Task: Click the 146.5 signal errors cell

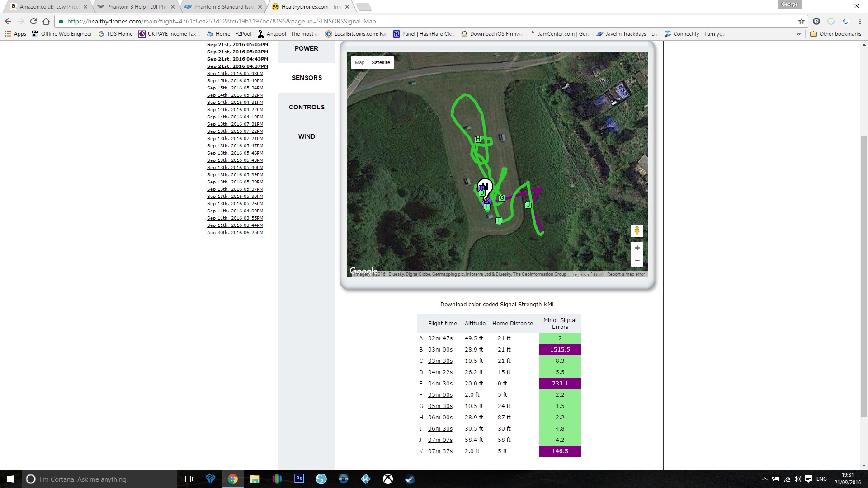Action: coord(560,451)
